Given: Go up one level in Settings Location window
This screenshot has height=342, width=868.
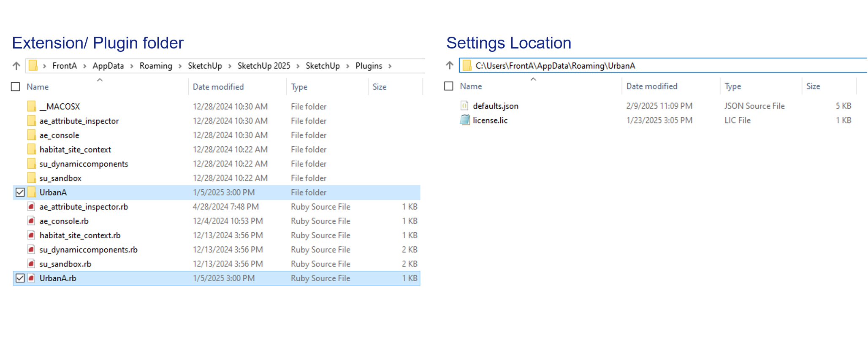Looking at the screenshot, I should point(450,65).
